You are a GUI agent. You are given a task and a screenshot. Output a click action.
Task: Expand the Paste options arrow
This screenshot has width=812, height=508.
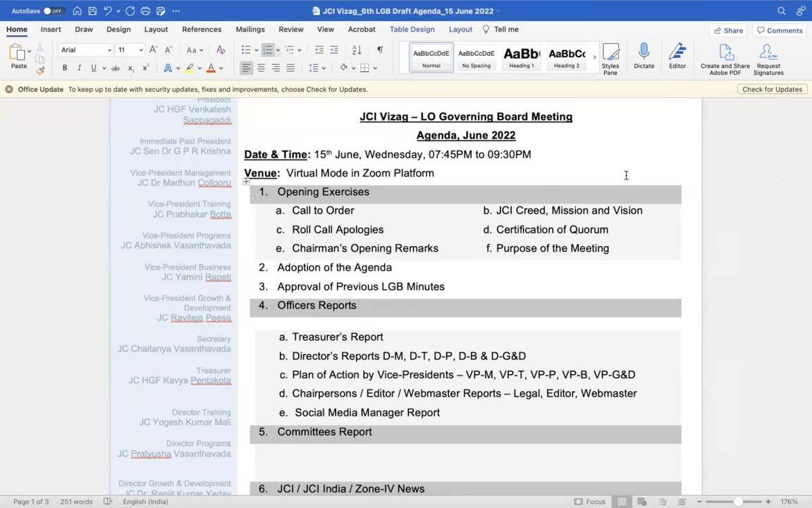click(x=30, y=52)
